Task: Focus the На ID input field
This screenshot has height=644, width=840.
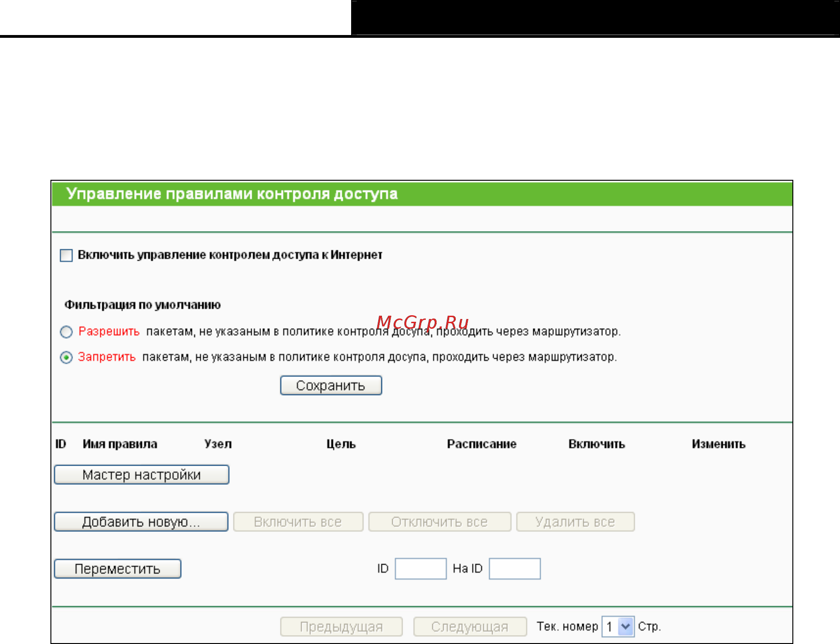Action: click(x=515, y=569)
